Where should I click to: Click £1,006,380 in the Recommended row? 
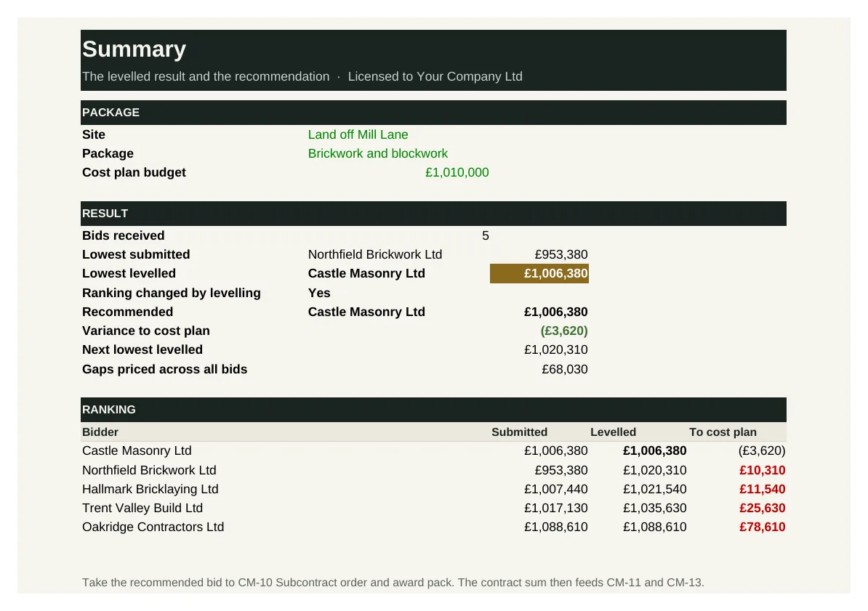tap(556, 312)
